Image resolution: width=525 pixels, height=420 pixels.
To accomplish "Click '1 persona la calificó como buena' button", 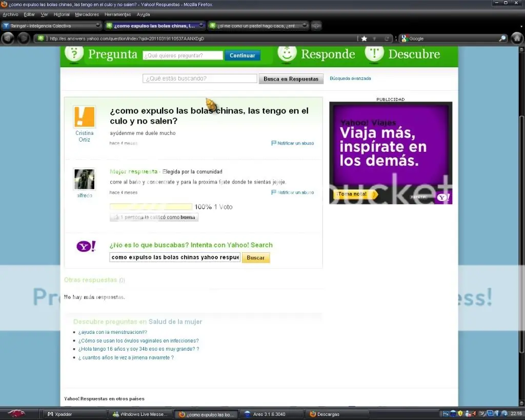I will point(154,217).
